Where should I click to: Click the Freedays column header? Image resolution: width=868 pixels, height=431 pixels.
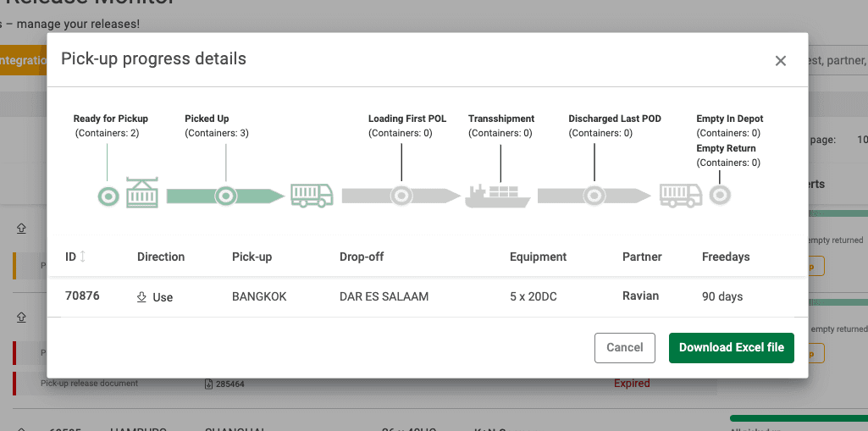[x=726, y=257]
